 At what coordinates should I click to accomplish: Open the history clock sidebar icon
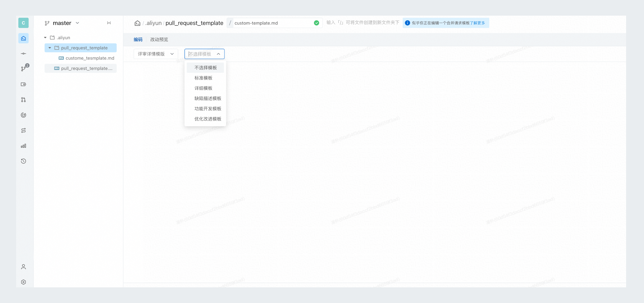click(x=23, y=161)
